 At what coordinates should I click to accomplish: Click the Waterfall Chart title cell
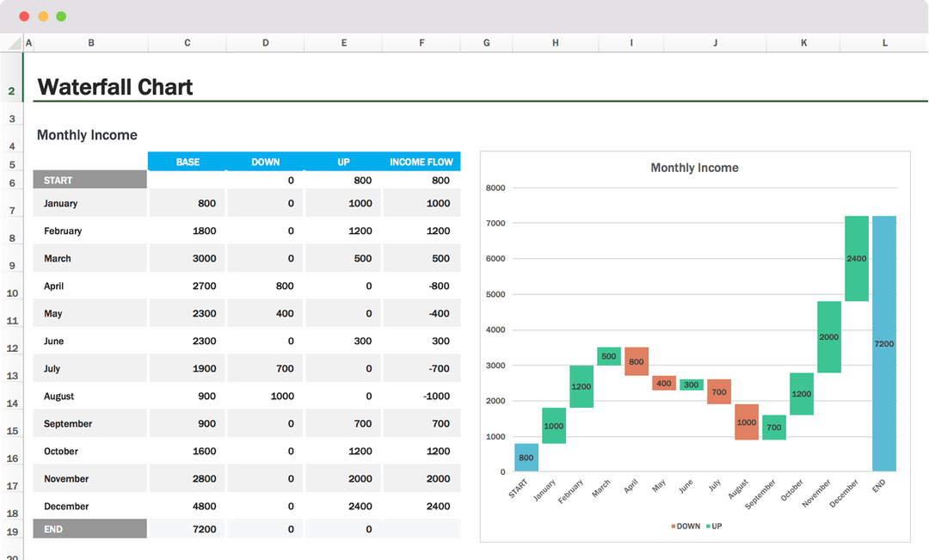click(x=115, y=87)
